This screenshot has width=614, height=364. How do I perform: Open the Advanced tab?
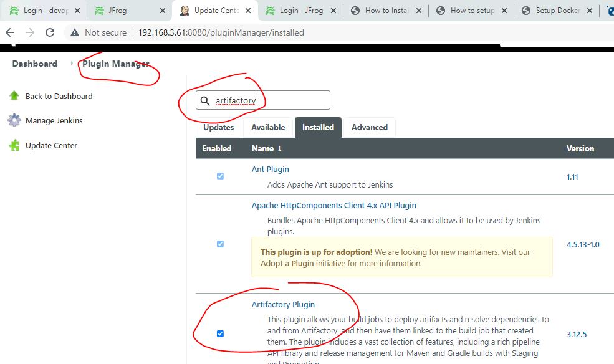tap(369, 127)
